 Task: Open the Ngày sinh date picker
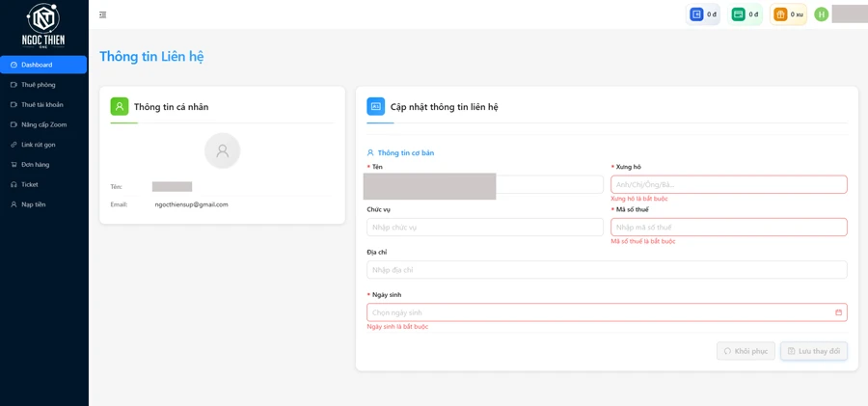(598, 312)
